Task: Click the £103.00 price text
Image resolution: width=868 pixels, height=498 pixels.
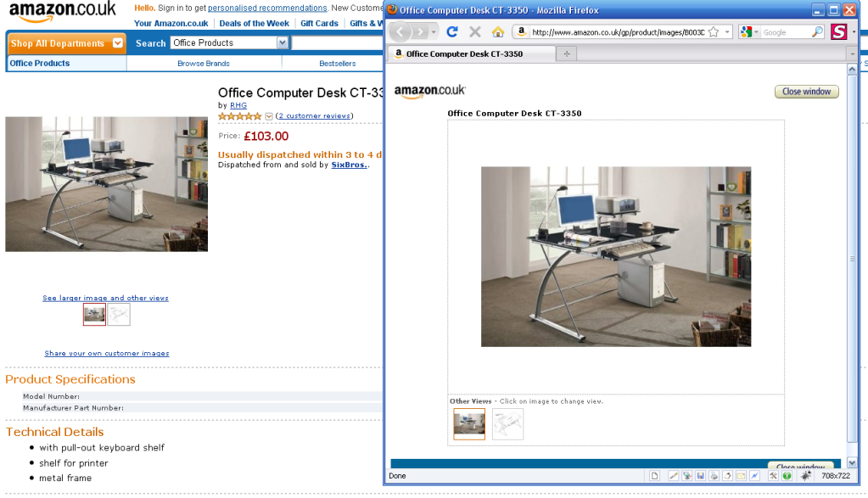Action: [x=266, y=136]
